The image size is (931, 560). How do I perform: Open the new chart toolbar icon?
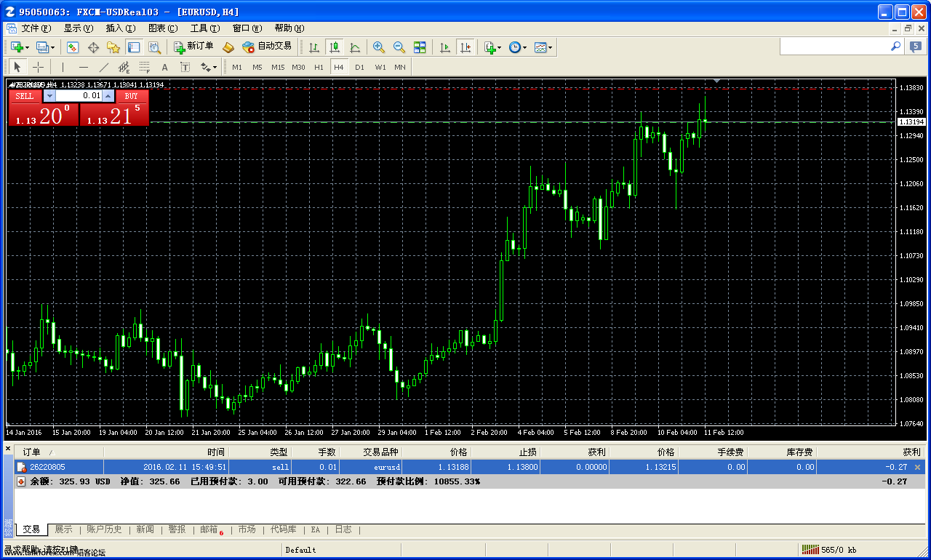pyautogui.click(x=19, y=47)
